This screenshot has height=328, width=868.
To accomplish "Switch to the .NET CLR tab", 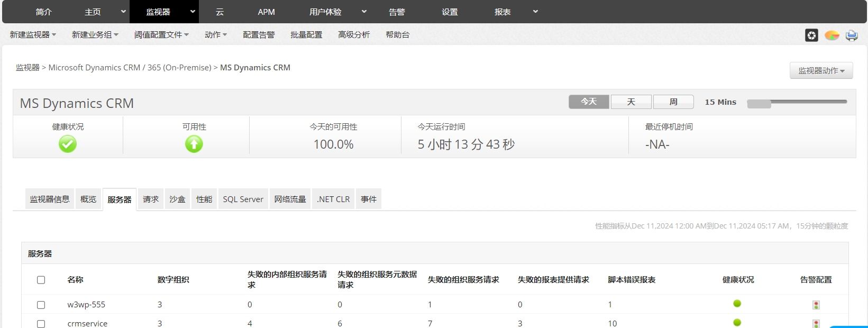I will 333,199.
